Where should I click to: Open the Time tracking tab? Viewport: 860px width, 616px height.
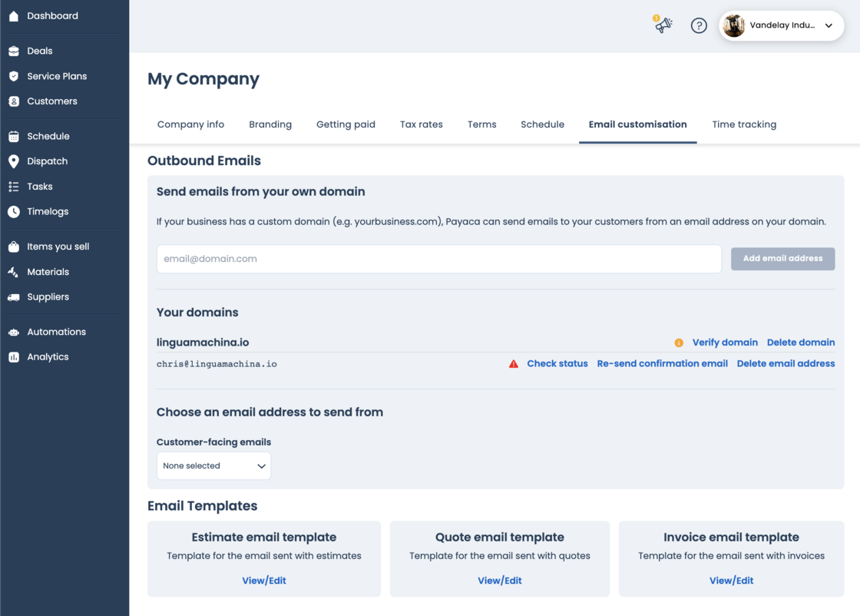[744, 124]
